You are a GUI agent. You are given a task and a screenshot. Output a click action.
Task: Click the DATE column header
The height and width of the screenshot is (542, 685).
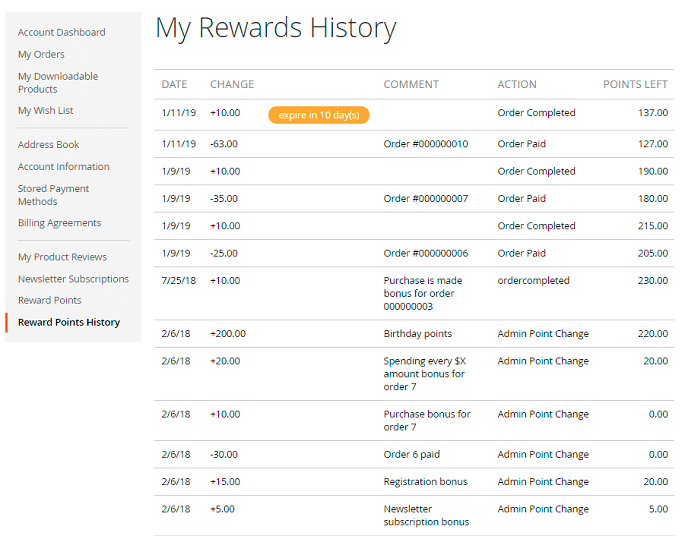tap(174, 84)
